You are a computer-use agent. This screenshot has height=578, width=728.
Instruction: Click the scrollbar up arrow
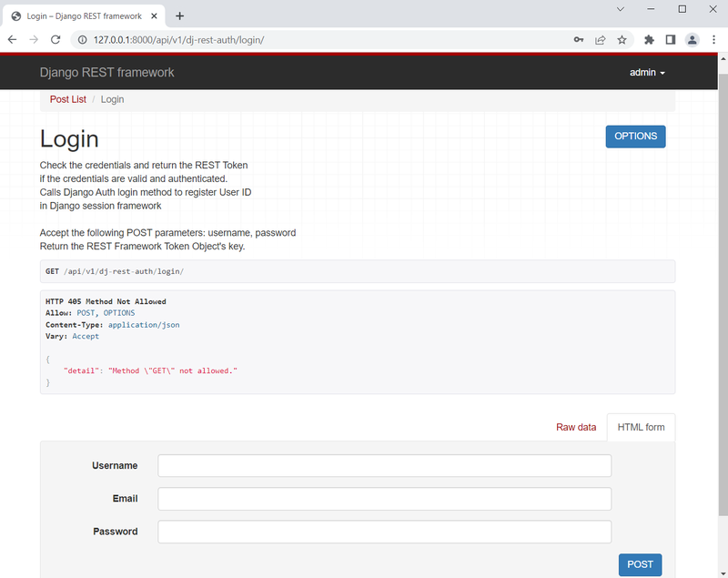723,58
